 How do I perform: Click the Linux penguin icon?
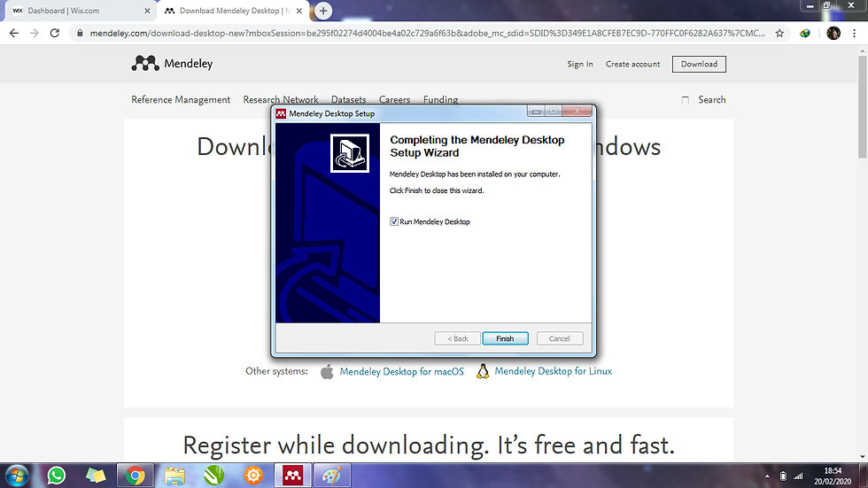(483, 371)
